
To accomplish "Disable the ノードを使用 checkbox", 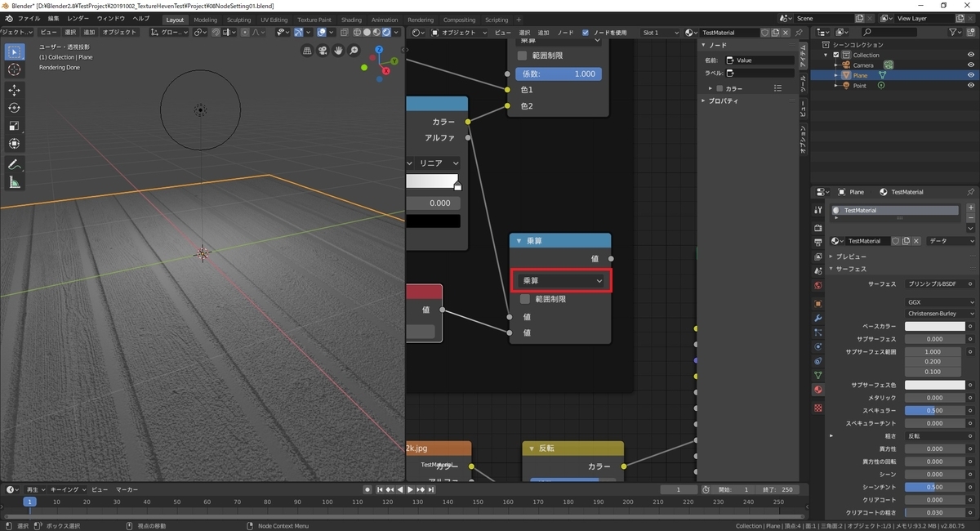I will pos(586,33).
